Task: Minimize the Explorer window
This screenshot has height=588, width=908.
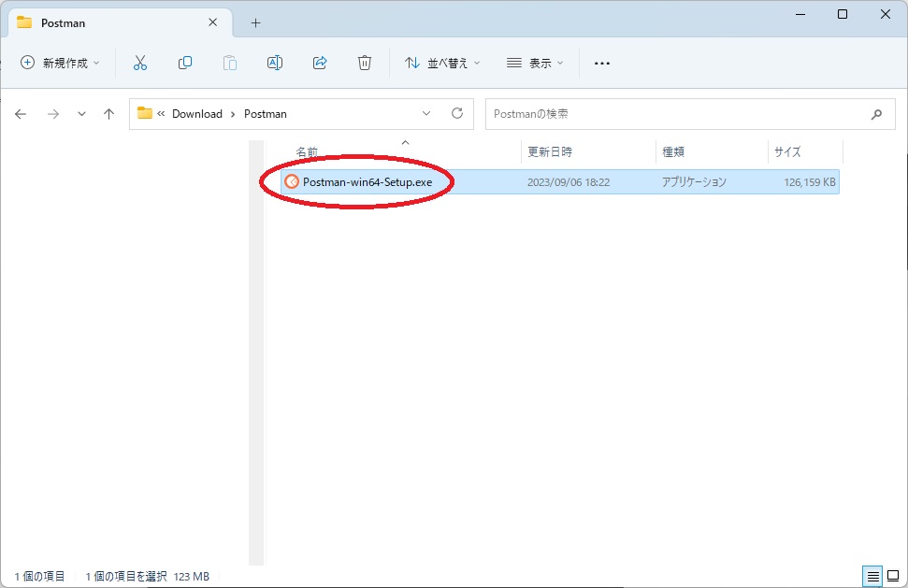Action: pos(800,14)
